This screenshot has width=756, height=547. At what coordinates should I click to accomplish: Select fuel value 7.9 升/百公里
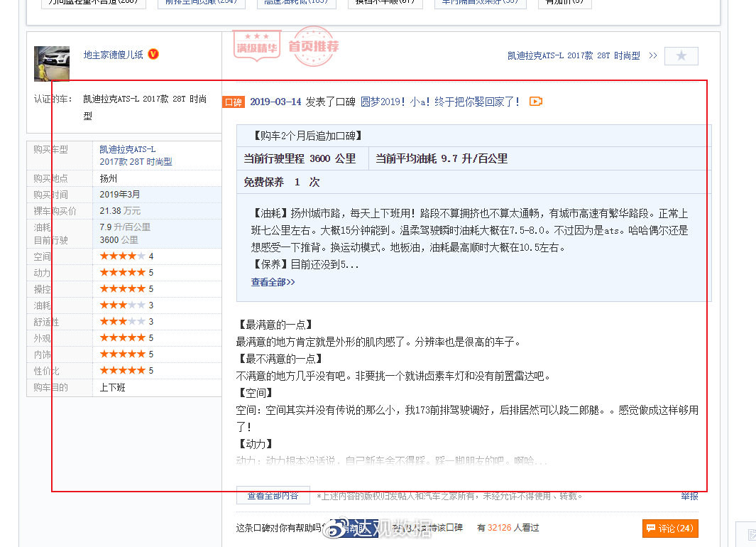[x=125, y=227]
